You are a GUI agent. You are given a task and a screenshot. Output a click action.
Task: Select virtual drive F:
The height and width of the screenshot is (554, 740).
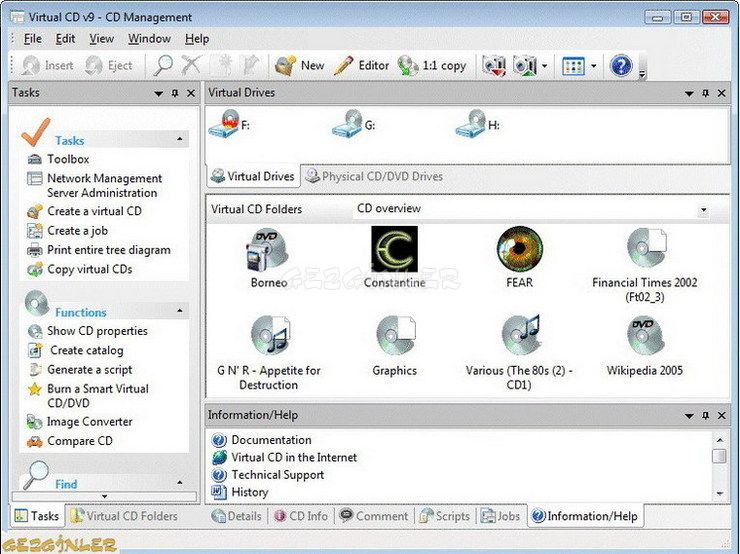coord(229,125)
